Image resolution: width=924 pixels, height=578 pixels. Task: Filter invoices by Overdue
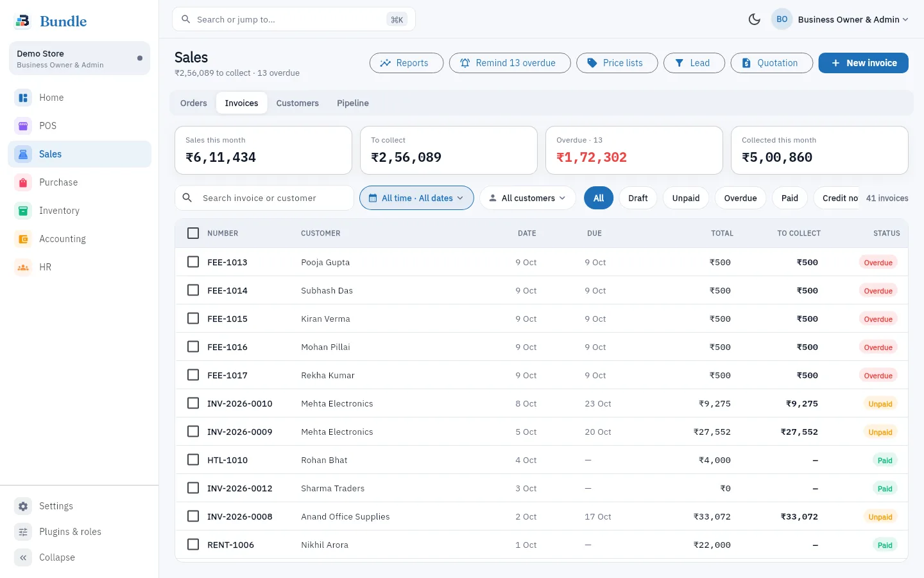(x=740, y=198)
